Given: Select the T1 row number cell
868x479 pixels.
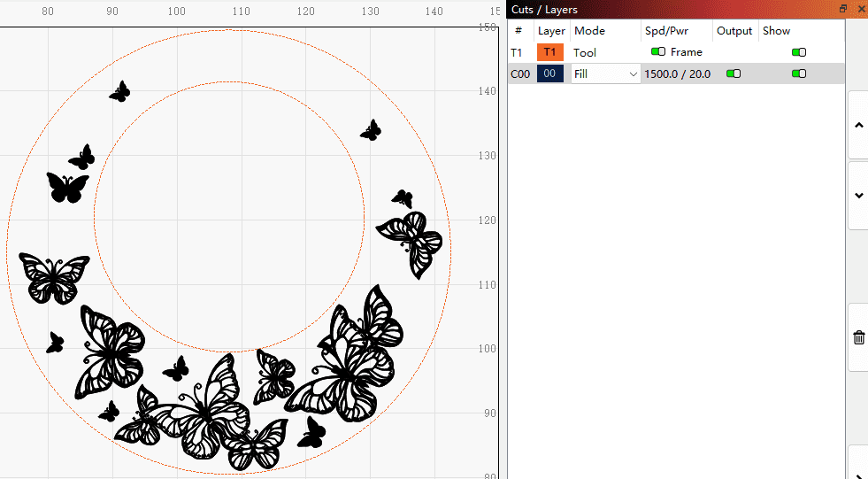Looking at the screenshot, I should (516, 52).
